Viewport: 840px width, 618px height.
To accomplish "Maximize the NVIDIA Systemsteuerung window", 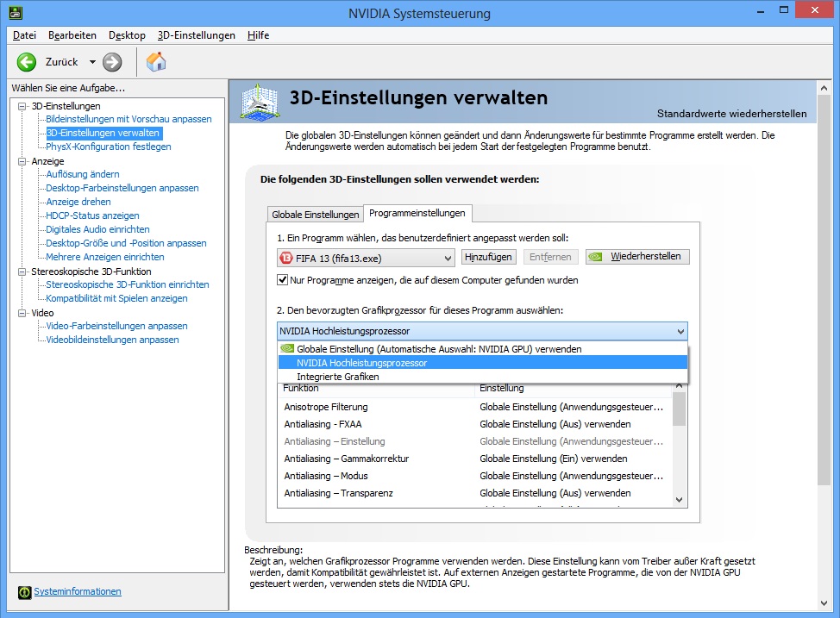I will point(784,10).
